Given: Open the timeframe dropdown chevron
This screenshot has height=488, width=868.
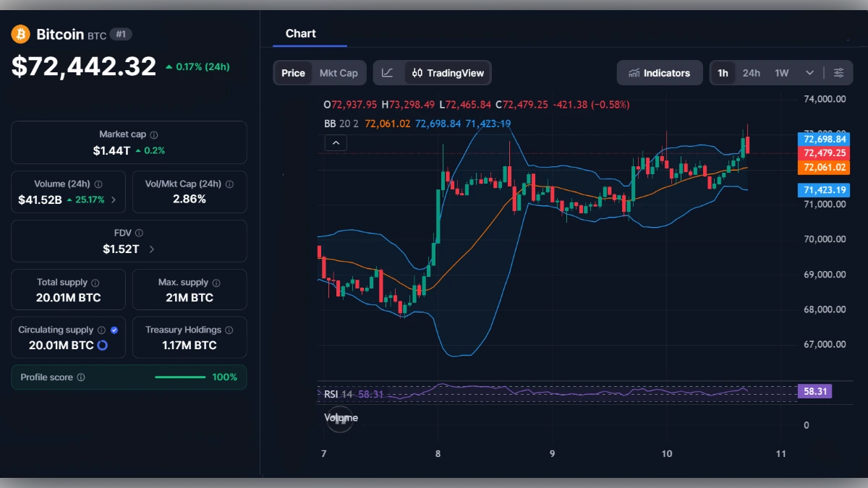Looking at the screenshot, I should [x=809, y=72].
